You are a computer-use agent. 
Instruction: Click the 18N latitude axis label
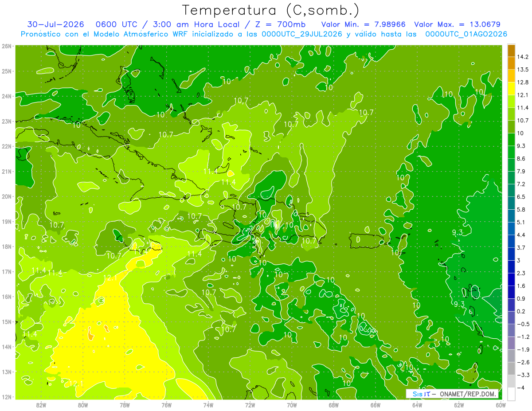tap(6, 247)
